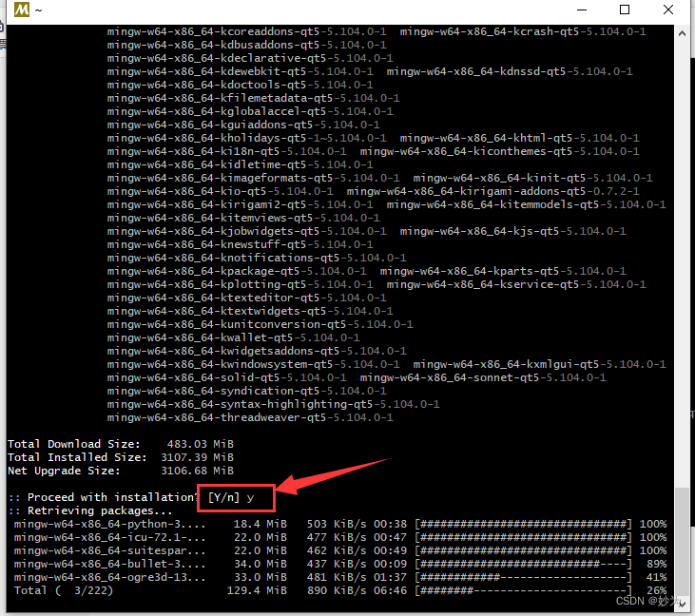Click the value '3107.39 MiB'
Viewport: 695px width, 616px height.
tap(197, 457)
